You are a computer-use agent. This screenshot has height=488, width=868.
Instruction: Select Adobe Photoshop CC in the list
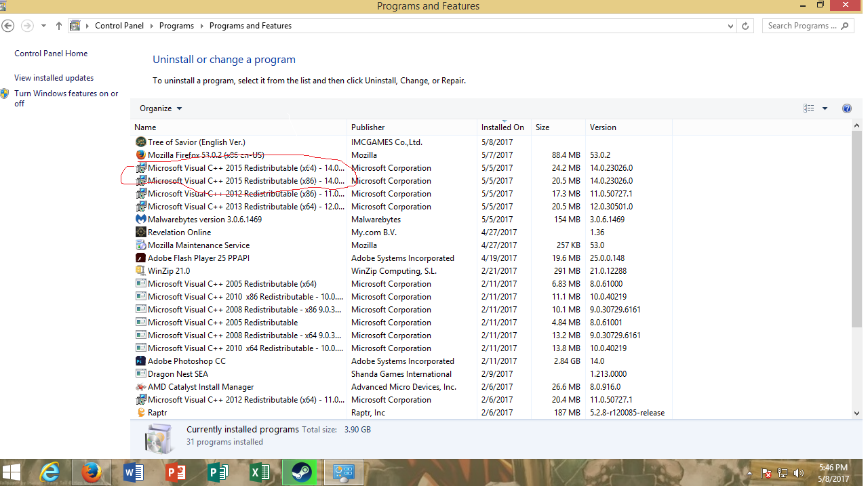pyautogui.click(x=186, y=361)
